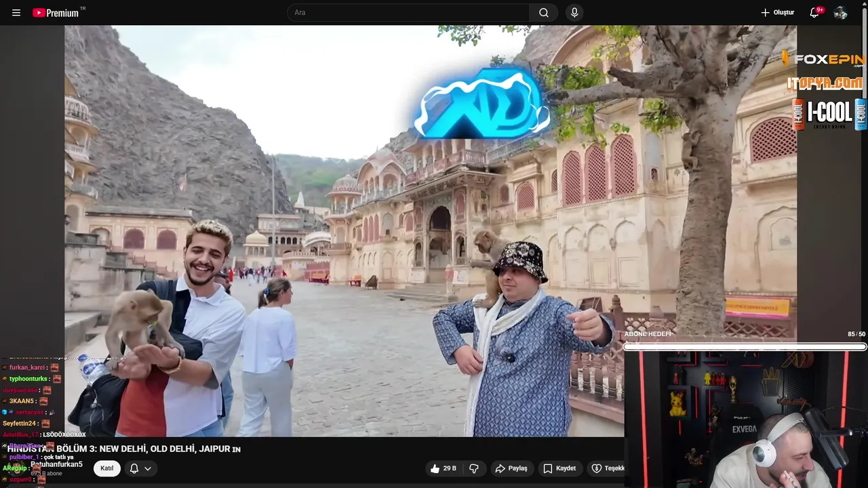Click chat username 3KAAN5
The width and height of the screenshot is (868, 488).
[22, 401]
